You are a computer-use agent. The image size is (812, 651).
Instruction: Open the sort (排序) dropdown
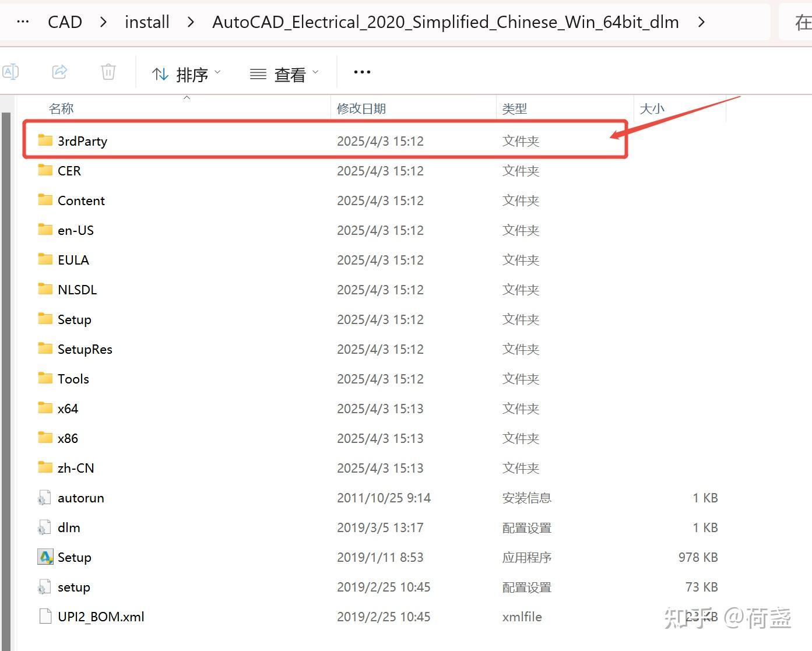[x=187, y=74]
